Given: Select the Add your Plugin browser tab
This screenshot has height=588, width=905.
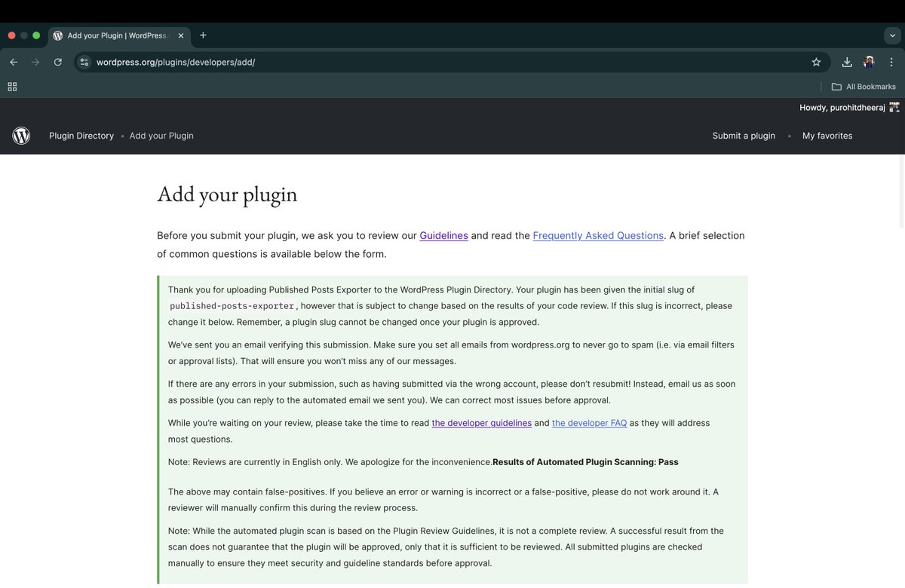Looking at the screenshot, I should 113,35.
